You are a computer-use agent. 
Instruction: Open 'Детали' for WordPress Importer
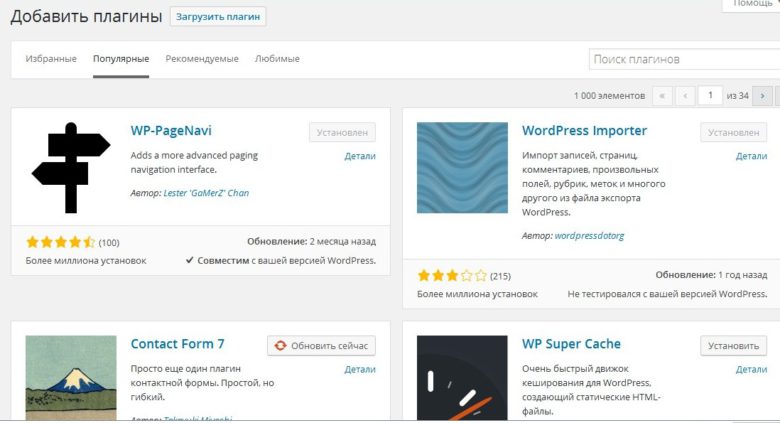pyautogui.click(x=751, y=156)
